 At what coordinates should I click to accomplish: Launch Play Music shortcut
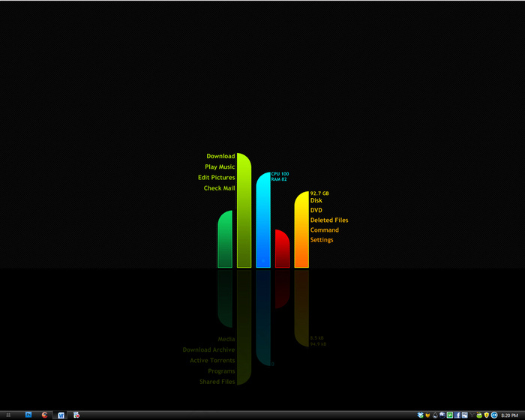(220, 166)
